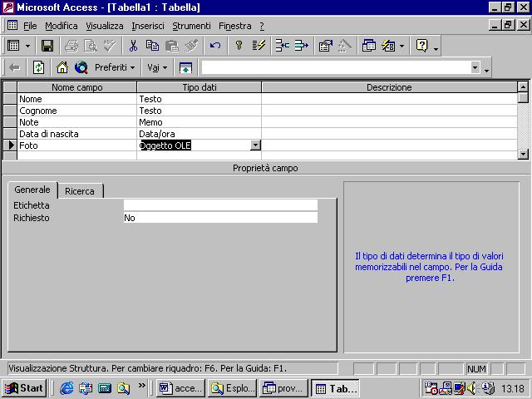Viewport: 532px width, 399px height.
Task: Open the Database Window icon
Action: [x=369, y=46]
